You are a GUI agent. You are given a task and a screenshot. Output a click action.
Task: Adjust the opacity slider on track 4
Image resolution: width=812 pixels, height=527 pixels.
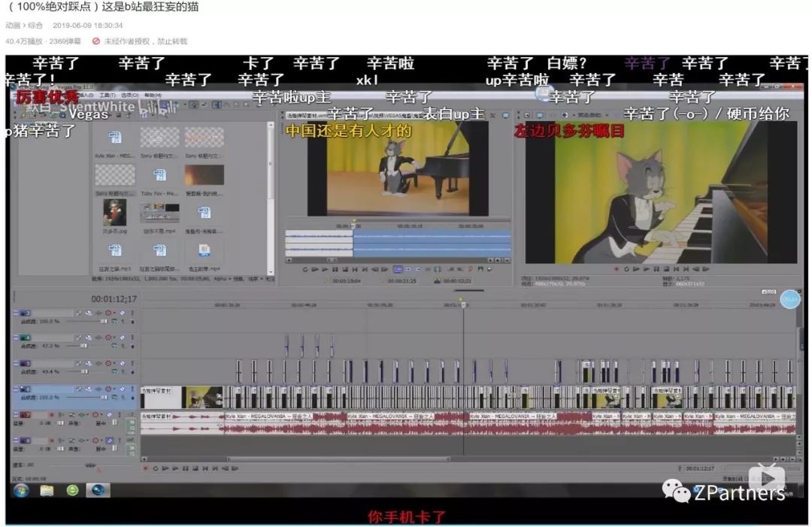(x=81, y=347)
